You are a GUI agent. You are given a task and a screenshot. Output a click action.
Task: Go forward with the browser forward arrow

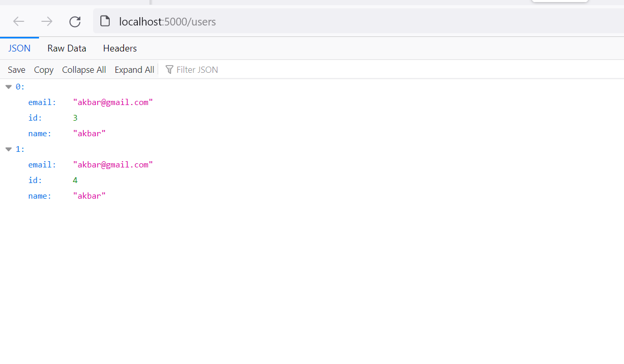47,21
